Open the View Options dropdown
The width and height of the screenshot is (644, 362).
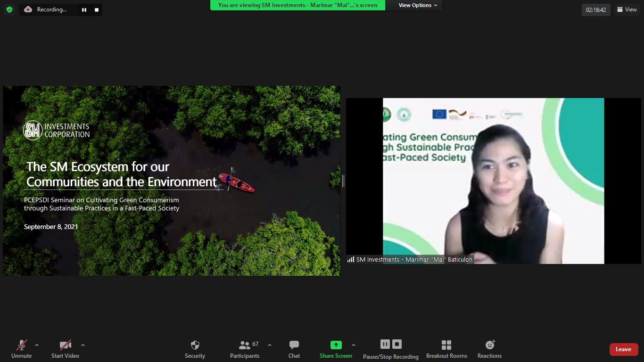click(418, 5)
